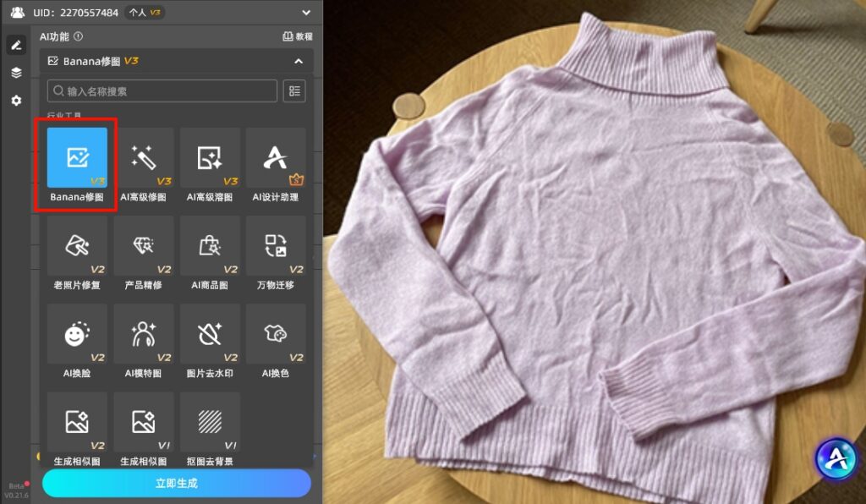Toggle the list view next to search
The image size is (866, 504).
click(x=294, y=90)
